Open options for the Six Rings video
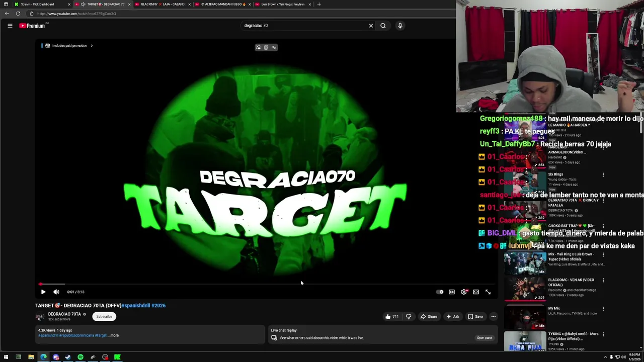644x362 pixels. pos(603,175)
